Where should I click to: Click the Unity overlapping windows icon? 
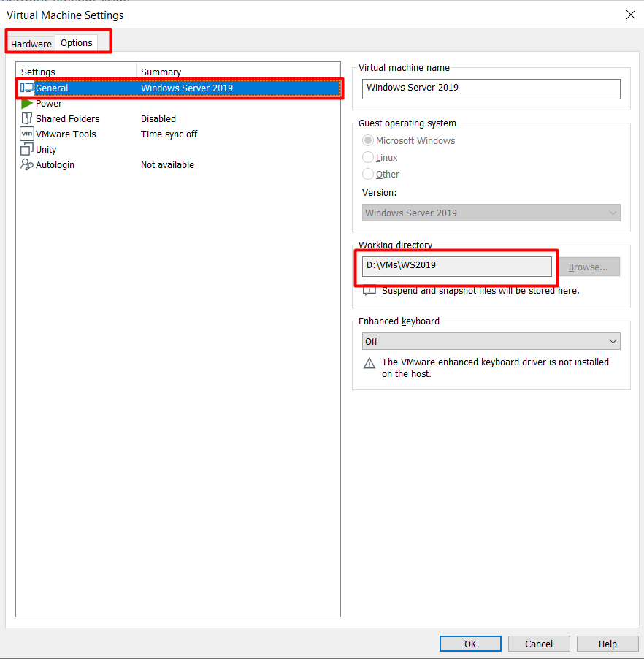coord(27,149)
